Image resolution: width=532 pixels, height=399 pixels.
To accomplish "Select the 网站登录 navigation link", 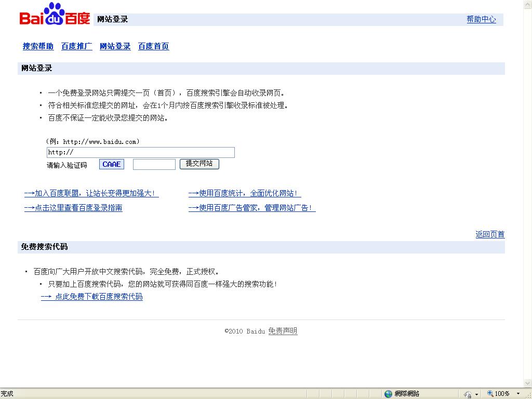I will (115, 46).
